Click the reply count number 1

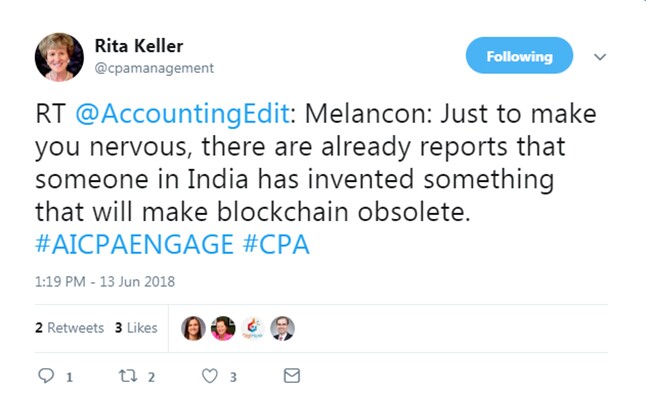(69, 377)
